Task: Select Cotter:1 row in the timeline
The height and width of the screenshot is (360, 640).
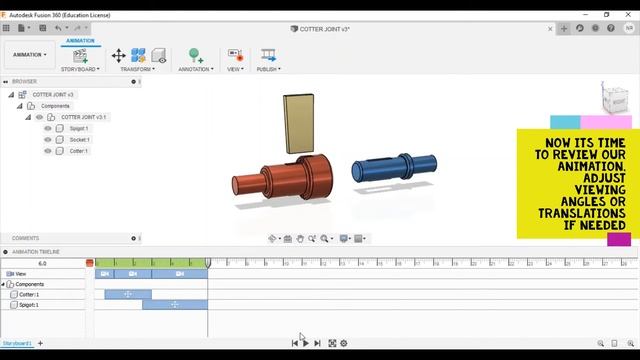Action: [29, 295]
